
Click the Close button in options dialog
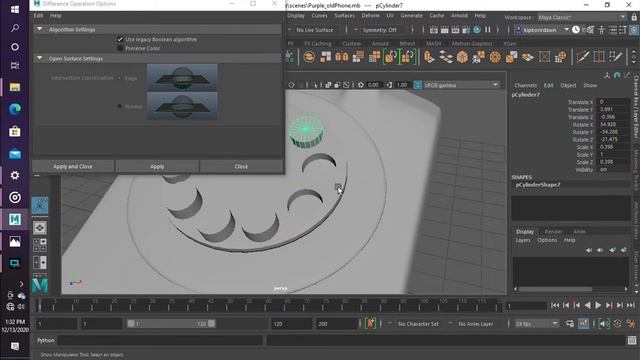coord(241,167)
